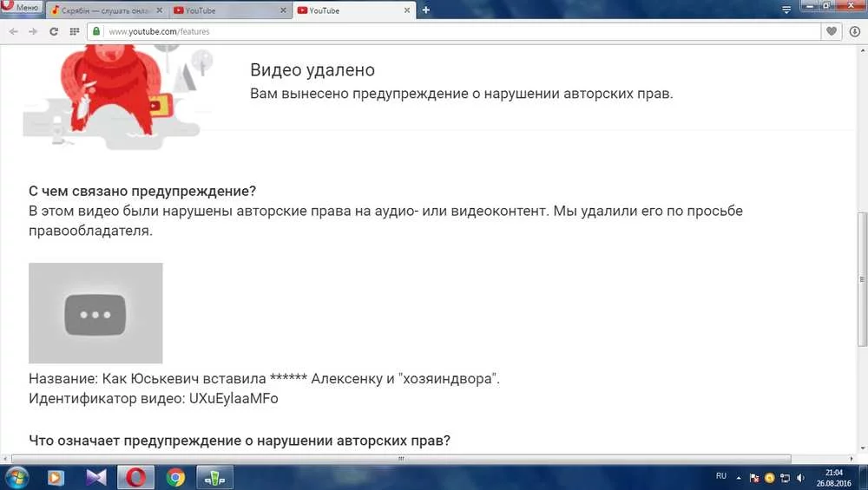
Task: Click the 'С чем связано предупреждение?' heading
Action: [x=142, y=192]
